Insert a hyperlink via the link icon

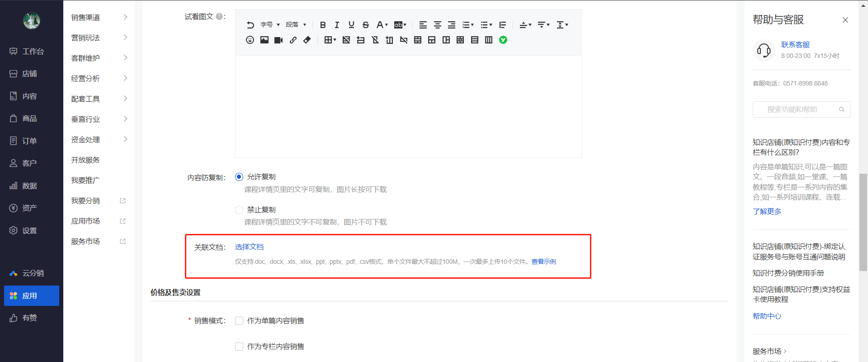click(293, 40)
